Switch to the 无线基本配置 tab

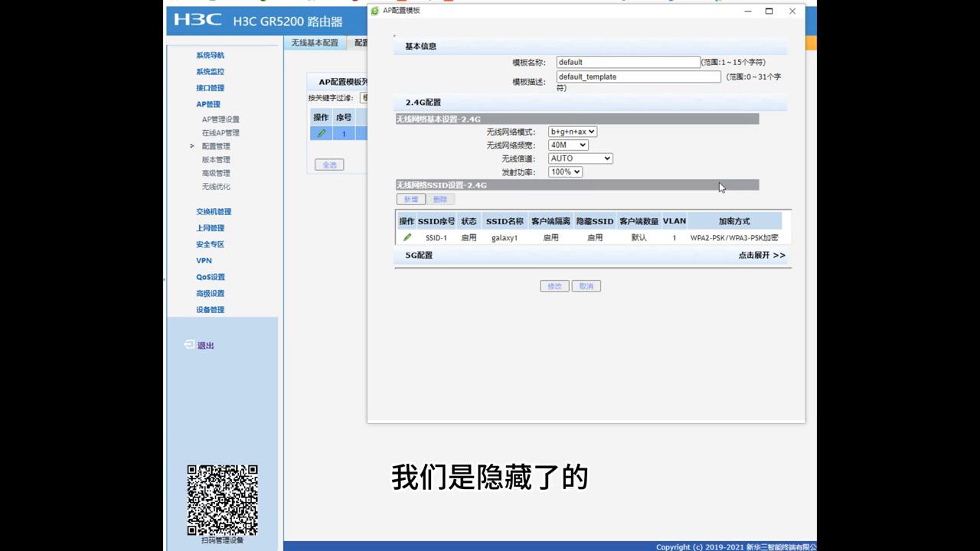[315, 42]
